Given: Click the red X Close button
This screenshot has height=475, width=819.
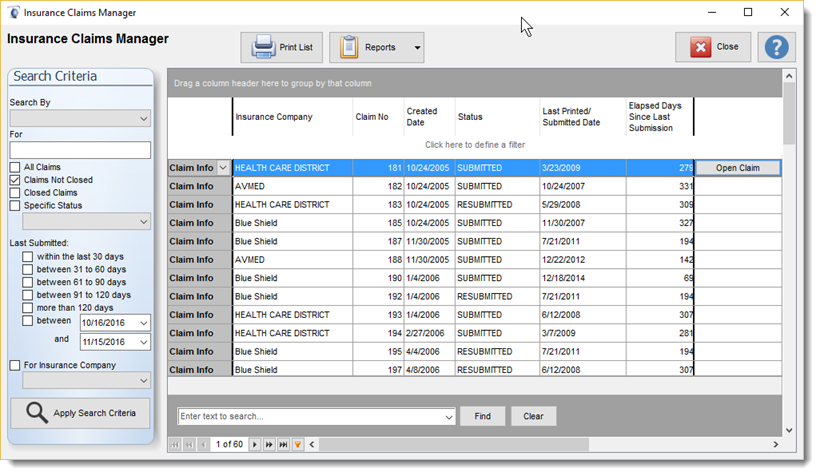Looking at the screenshot, I should (x=713, y=47).
